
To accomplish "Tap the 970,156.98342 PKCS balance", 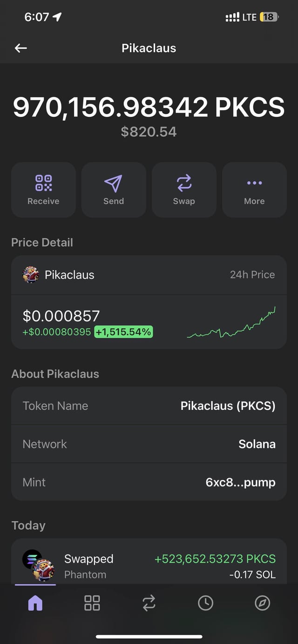I will tap(149, 107).
